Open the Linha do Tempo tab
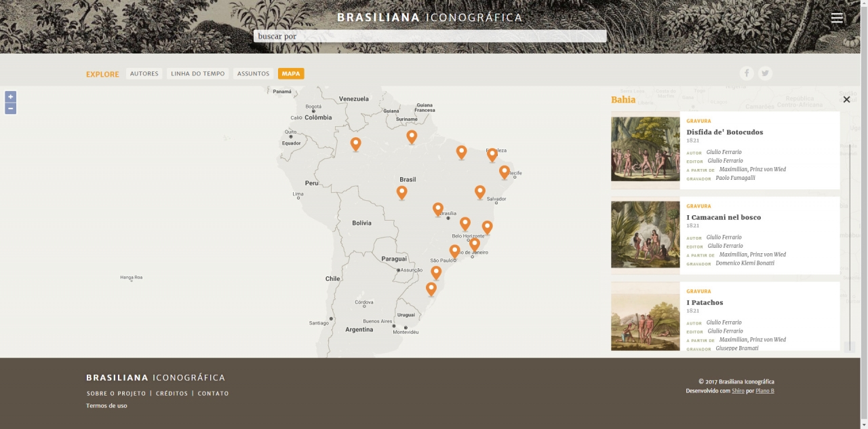 [x=197, y=74]
